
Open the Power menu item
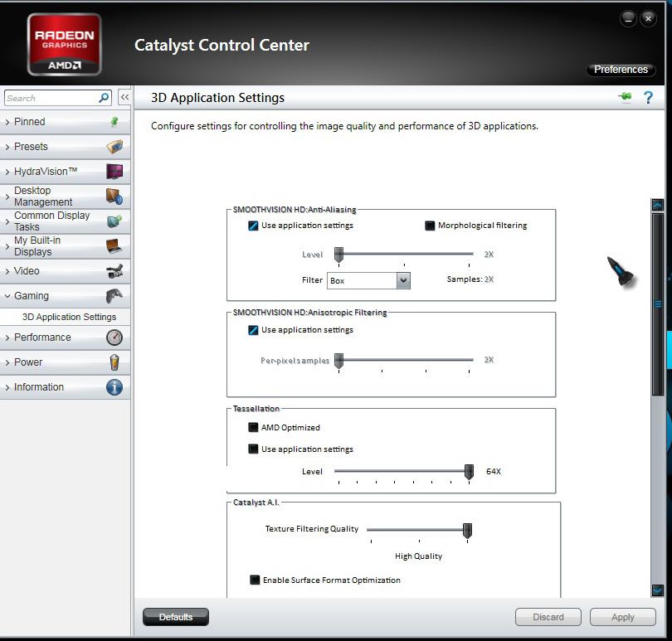coord(66,362)
